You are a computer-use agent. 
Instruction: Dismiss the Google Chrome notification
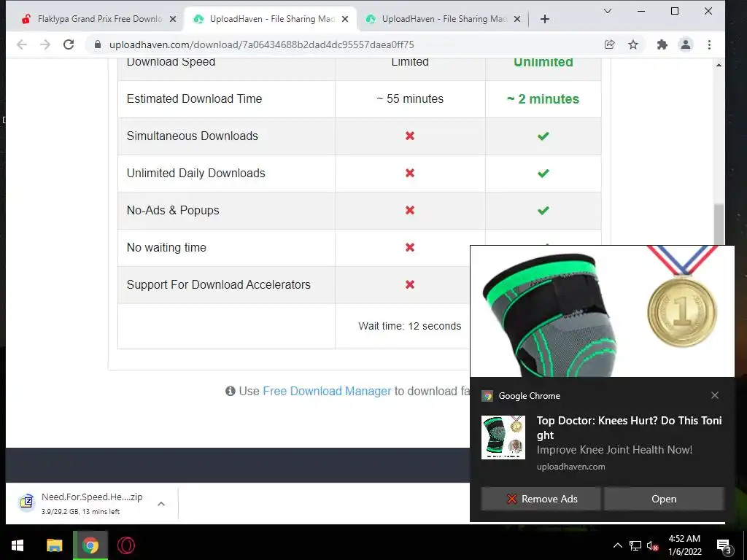click(715, 395)
